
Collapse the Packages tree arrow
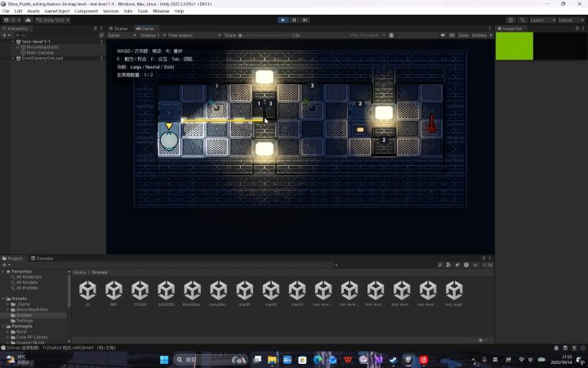[x=3, y=326]
